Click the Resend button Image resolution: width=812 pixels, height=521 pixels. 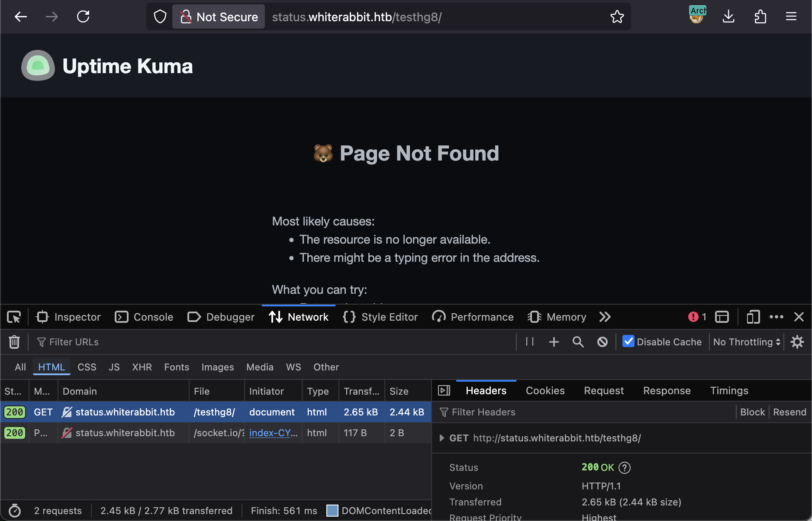[789, 412]
